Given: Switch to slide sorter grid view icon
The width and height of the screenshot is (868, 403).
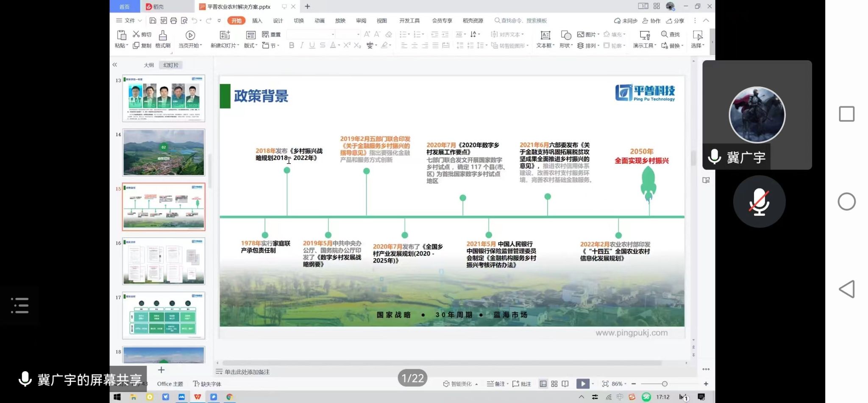Looking at the screenshot, I should pyautogui.click(x=554, y=384).
